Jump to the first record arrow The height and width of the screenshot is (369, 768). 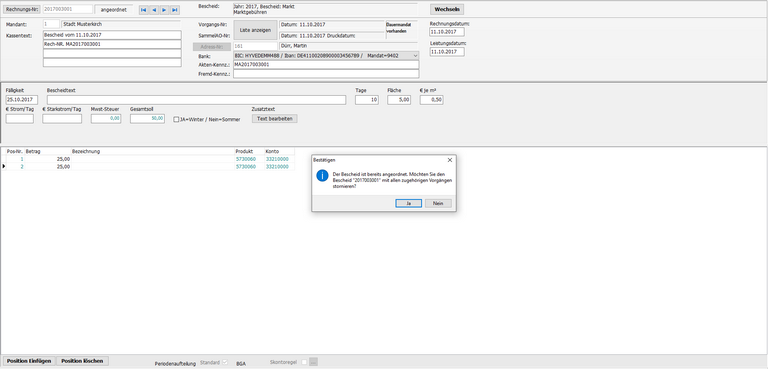(144, 10)
